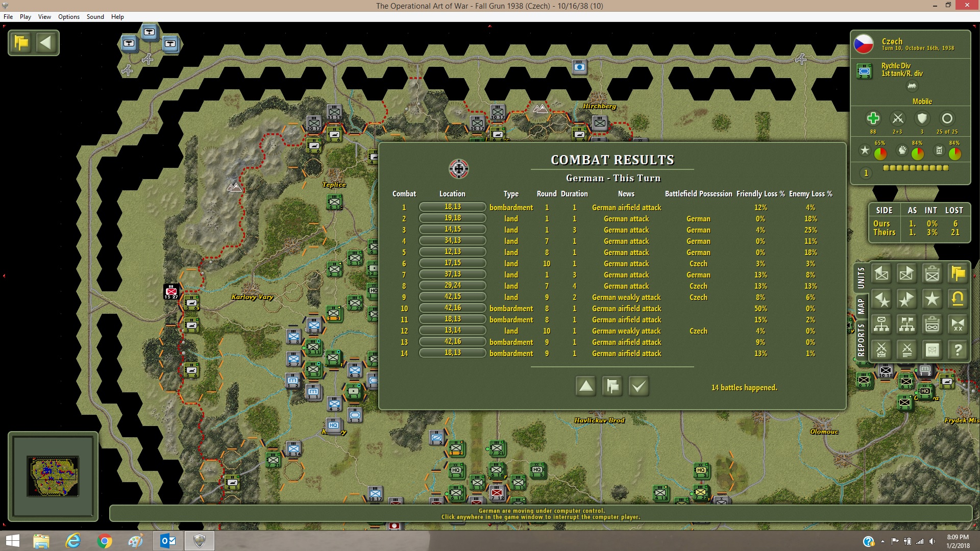Screen dimensions: 980x551
Task: Open the View menu
Action: click(44, 17)
